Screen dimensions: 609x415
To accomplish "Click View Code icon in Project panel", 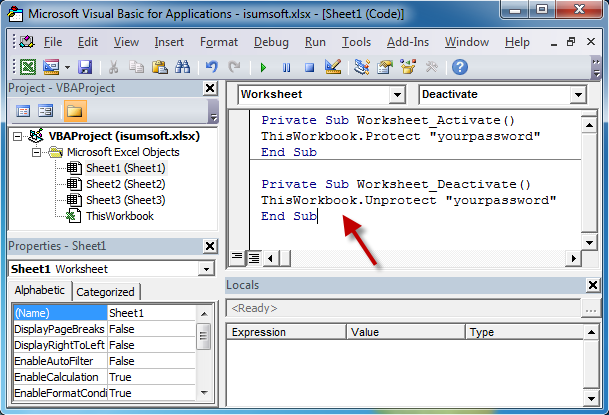I will (23, 111).
